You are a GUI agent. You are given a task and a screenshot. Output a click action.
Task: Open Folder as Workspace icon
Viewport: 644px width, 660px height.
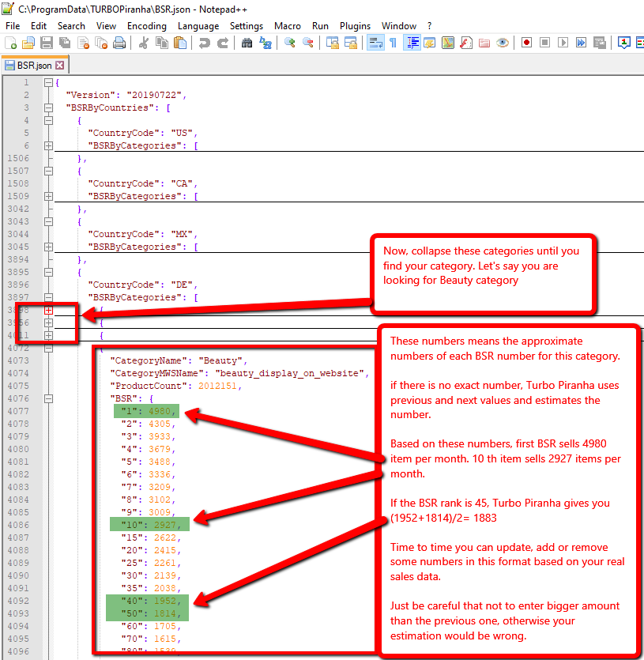click(x=484, y=43)
